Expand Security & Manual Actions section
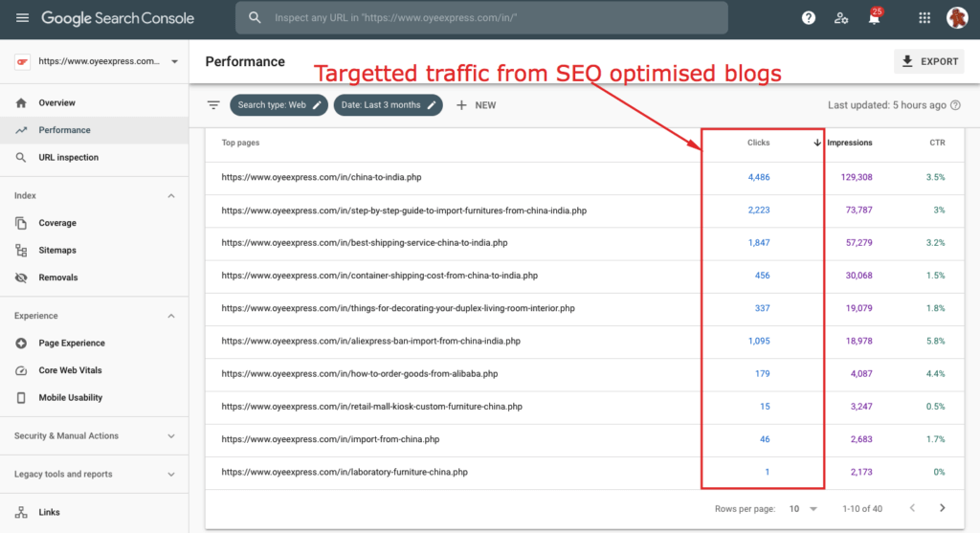Viewport: 980px width, 533px height. (x=171, y=436)
